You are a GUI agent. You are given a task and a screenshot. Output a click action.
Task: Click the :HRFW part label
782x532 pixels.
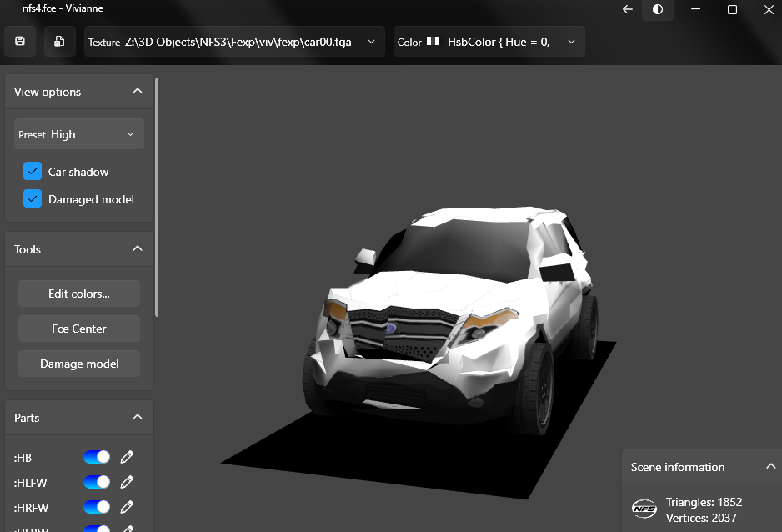[x=31, y=508]
